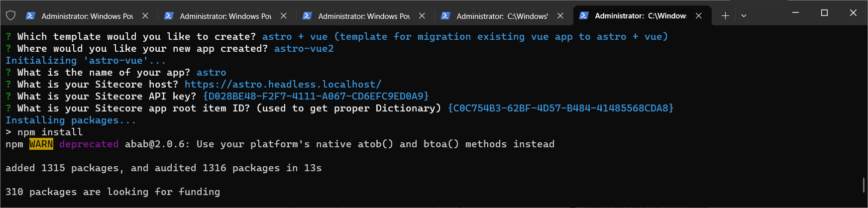
Task: Click "Initializing 'astro-vue'..." line
Action: coord(86,60)
